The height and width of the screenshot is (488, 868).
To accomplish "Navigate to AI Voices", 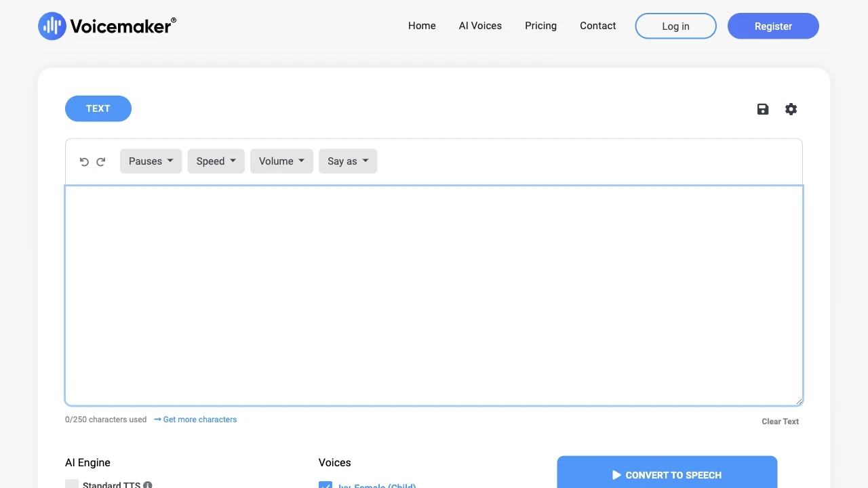I will [x=480, y=26].
